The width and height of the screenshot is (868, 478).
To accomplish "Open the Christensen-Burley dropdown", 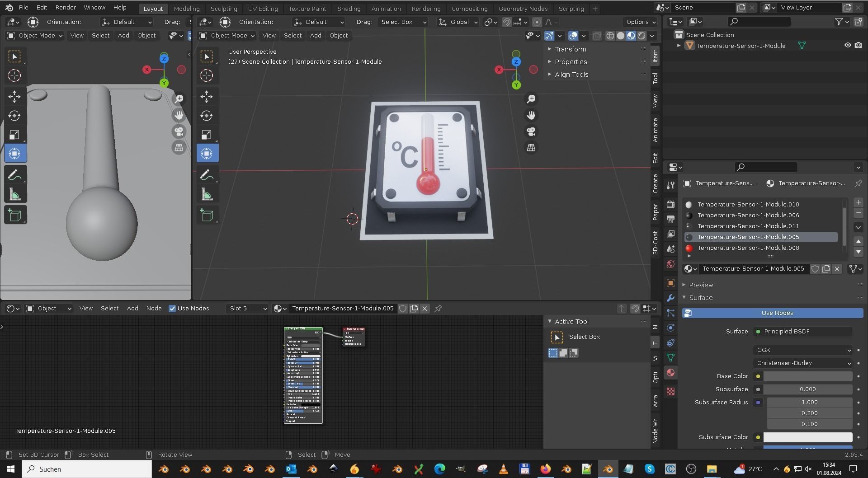I will tap(803, 363).
